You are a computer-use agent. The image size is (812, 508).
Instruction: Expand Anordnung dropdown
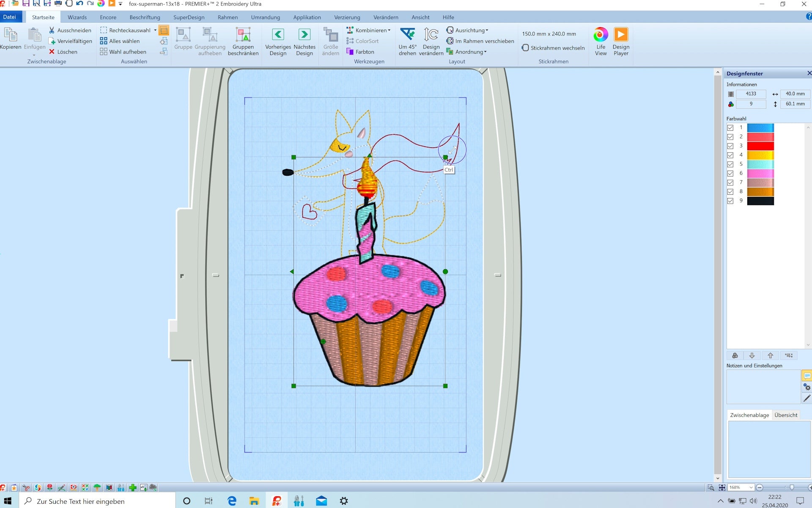click(485, 52)
